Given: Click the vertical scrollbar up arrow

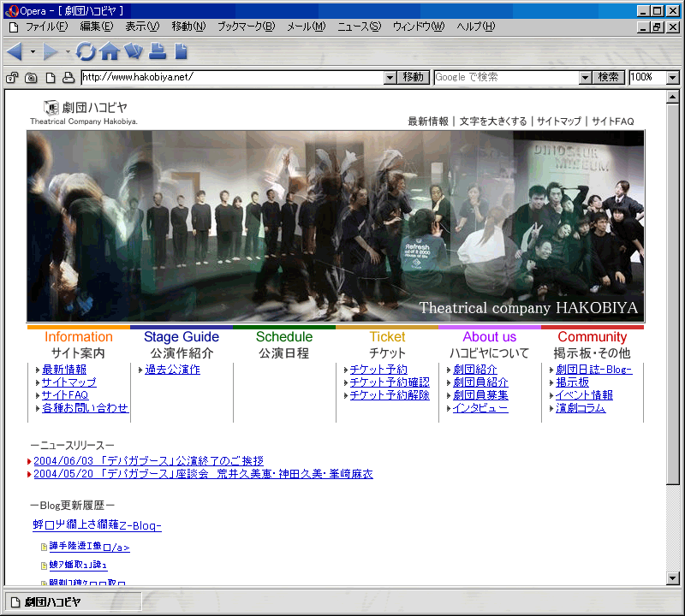Looking at the screenshot, I should tap(673, 97).
